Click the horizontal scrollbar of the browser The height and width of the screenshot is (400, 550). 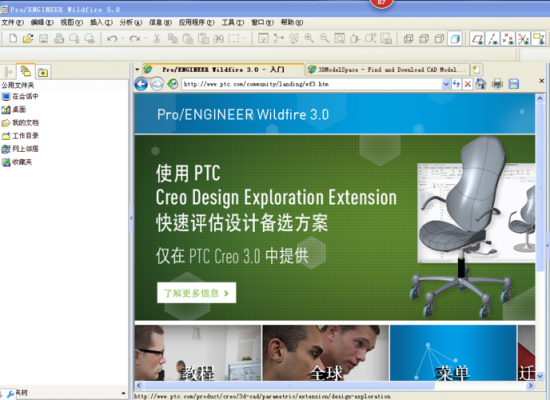(x=335, y=386)
